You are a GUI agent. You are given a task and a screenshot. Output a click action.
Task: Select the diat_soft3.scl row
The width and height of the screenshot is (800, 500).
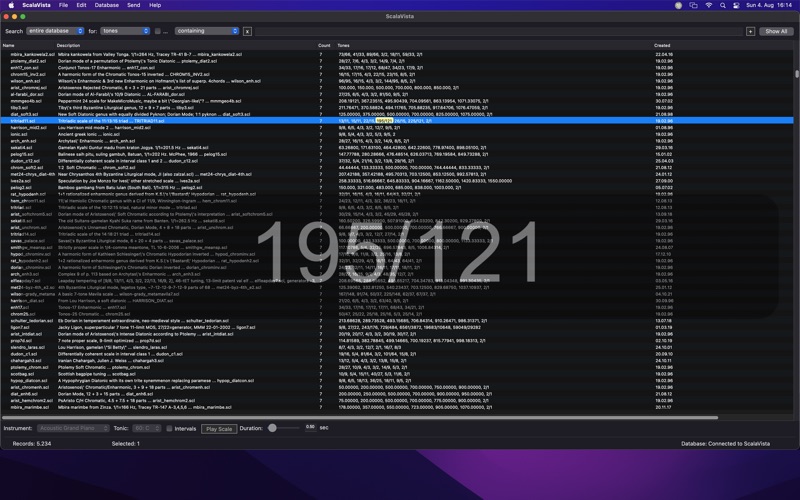click(397, 114)
